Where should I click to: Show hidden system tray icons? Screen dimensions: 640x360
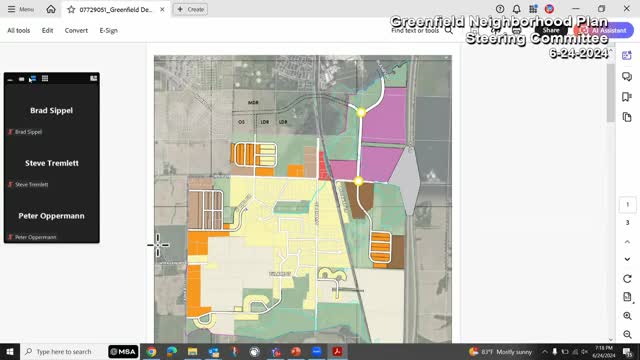pos(544,351)
